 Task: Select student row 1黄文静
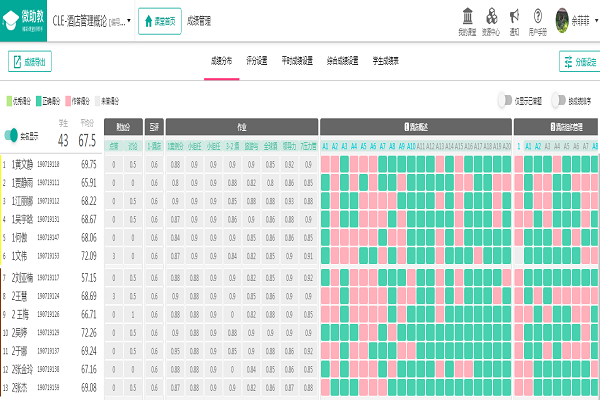click(x=20, y=164)
